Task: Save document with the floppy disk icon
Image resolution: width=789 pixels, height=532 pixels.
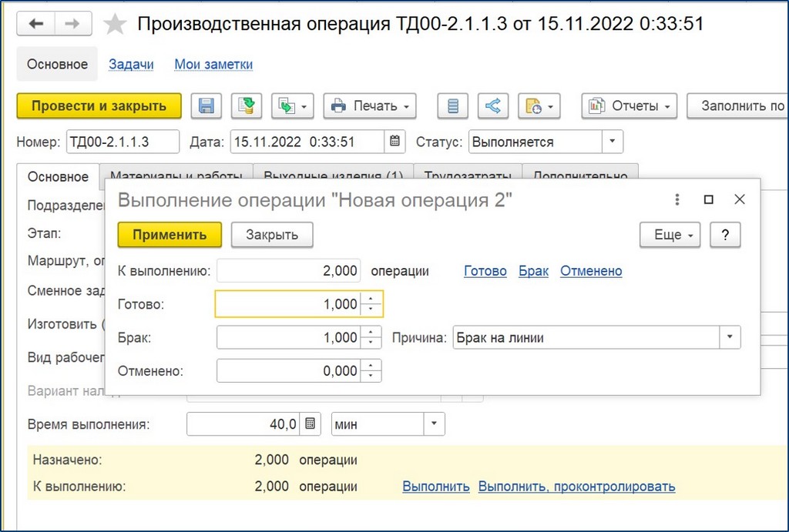Action: [206, 106]
